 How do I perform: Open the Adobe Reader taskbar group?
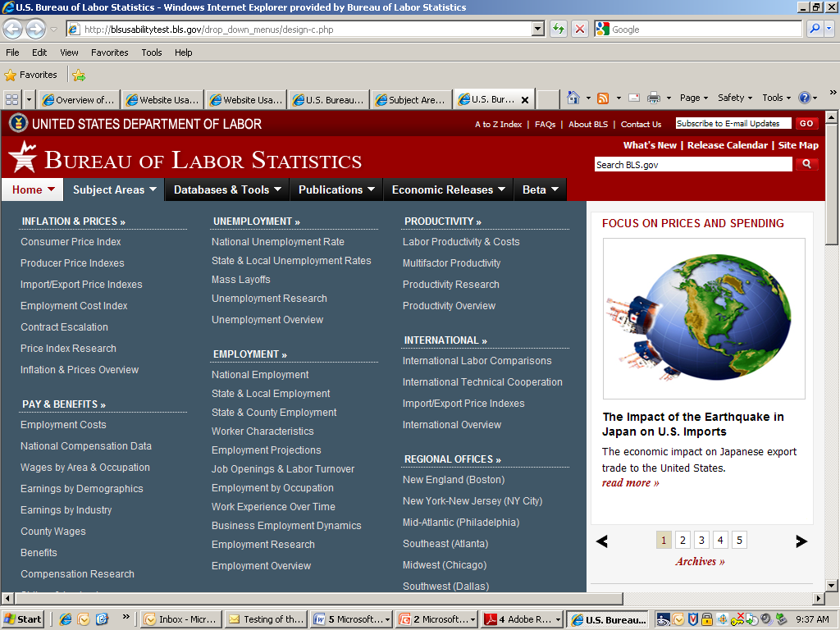click(x=522, y=619)
